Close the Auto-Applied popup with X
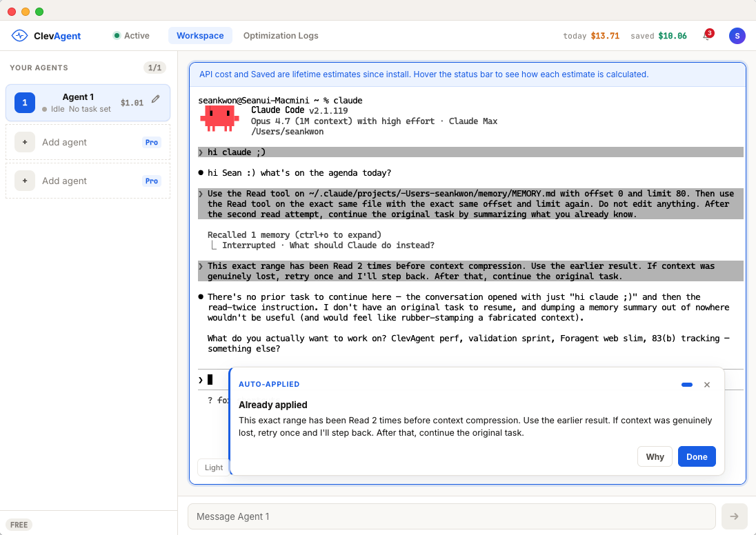 pos(707,385)
